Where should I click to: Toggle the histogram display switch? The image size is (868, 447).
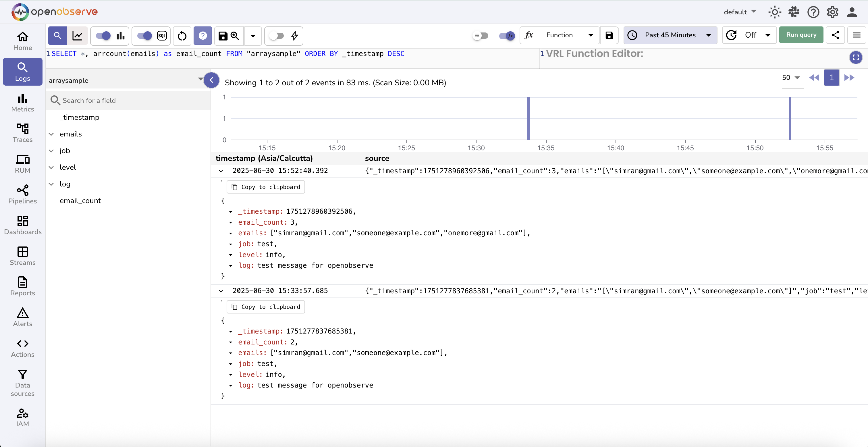[x=103, y=35]
